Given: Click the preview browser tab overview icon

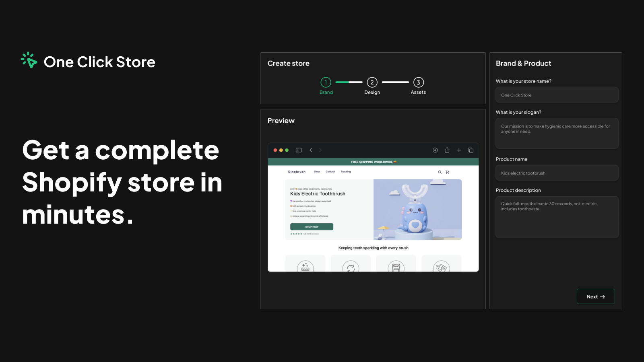Looking at the screenshot, I should pos(471,150).
